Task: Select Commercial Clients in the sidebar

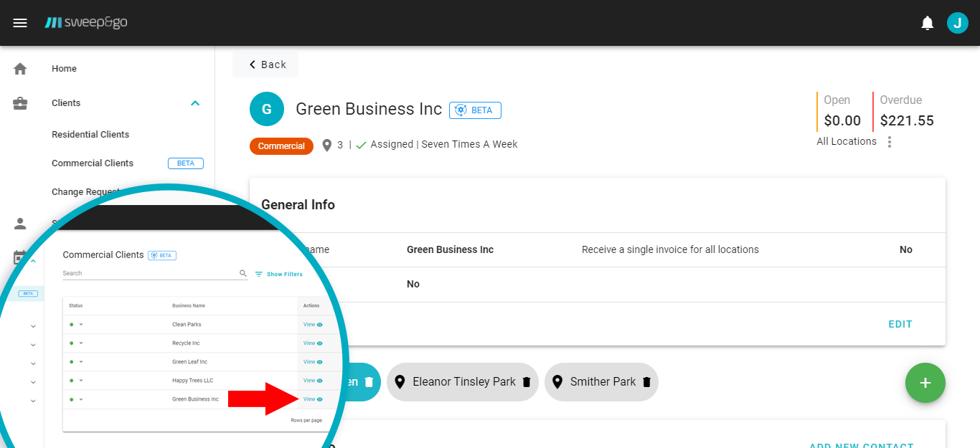Action: (x=93, y=163)
